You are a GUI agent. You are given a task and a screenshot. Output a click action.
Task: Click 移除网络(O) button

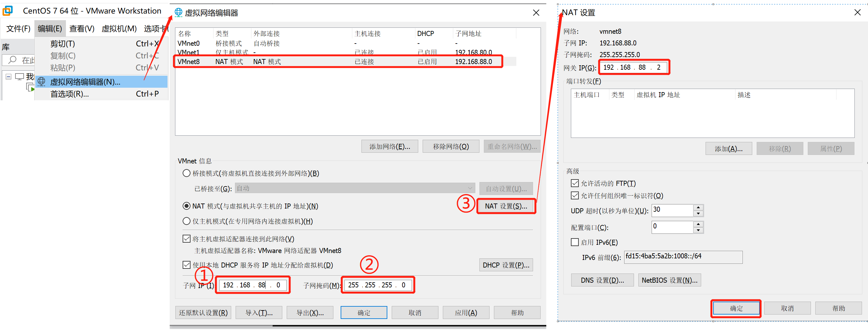(450, 146)
